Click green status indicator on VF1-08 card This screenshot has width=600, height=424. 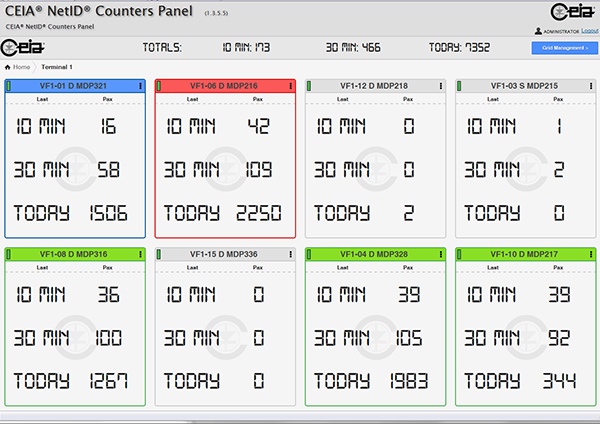9,254
